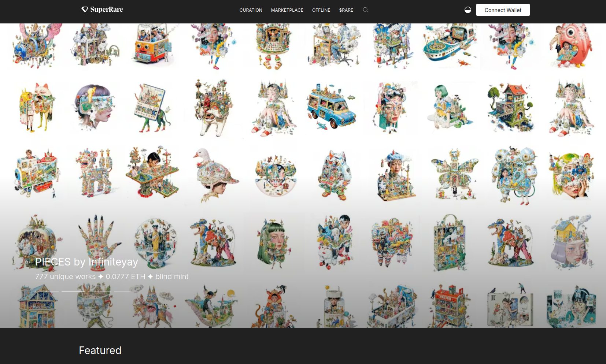Image resolution: width=606 pixels, height=364 pixels.
Task: Go to the MARKETPLACE menu item
Action: [x=287, y=10]
